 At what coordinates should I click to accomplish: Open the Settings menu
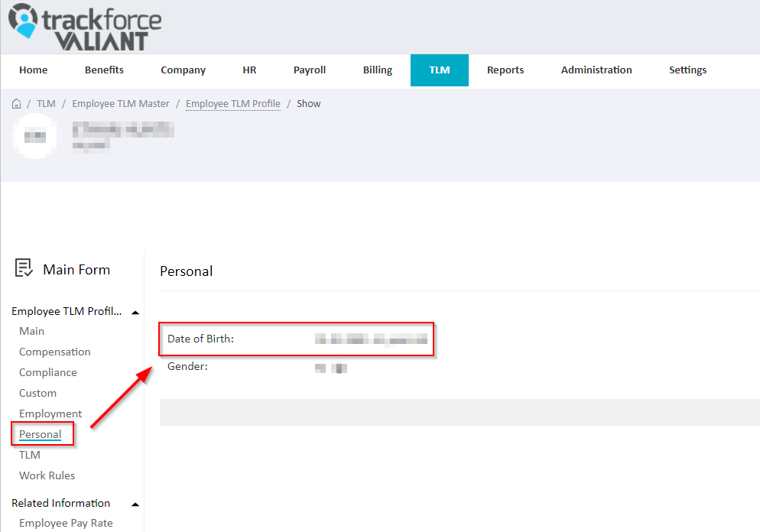(x=687, y=70)
